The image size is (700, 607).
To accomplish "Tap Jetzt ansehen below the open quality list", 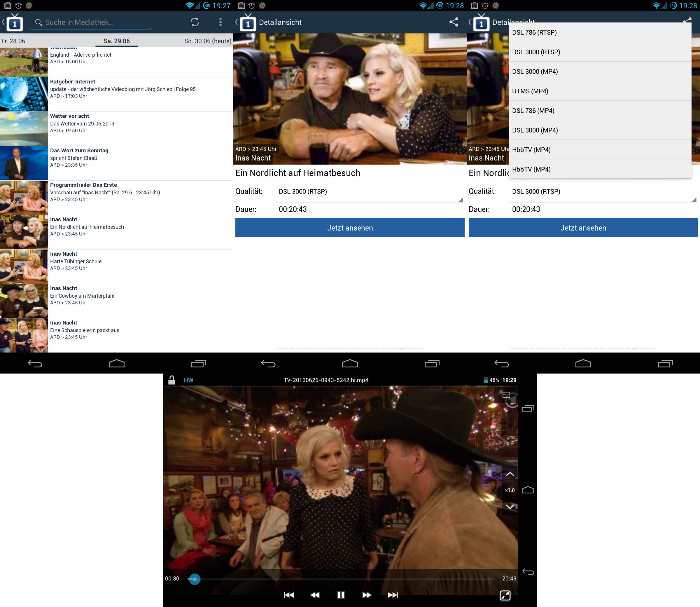I will click(583, 228).
